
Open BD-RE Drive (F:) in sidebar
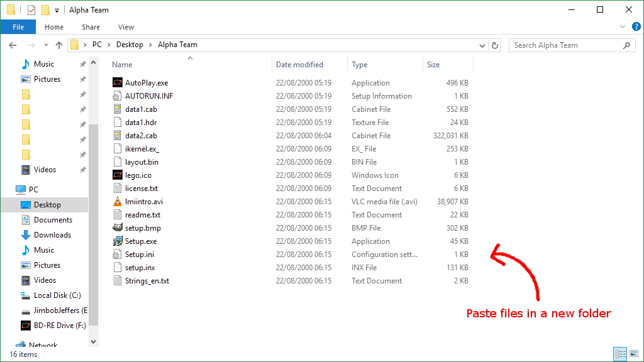pyautogui.click(x=53, y=326)
